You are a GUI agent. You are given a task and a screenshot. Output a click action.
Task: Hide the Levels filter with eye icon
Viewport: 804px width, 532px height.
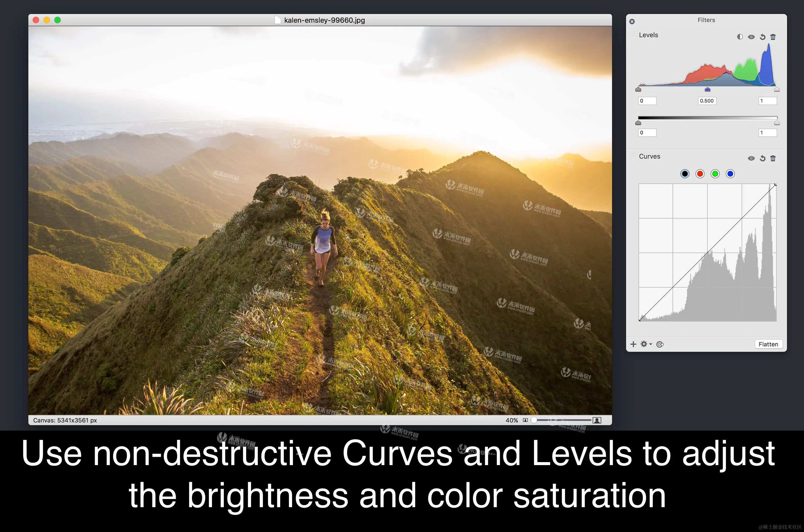tap(751, 37)
